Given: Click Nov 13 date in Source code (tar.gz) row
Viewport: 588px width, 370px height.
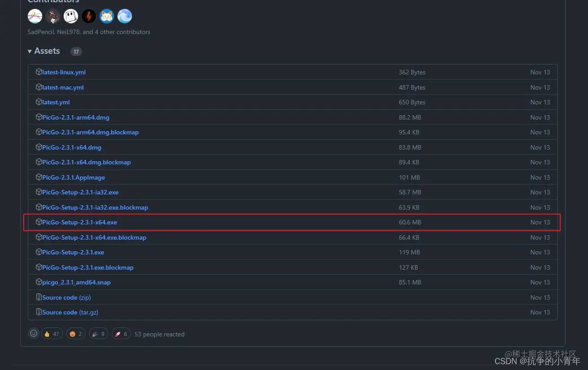Looking at the screenshot, I should point(540,312).
